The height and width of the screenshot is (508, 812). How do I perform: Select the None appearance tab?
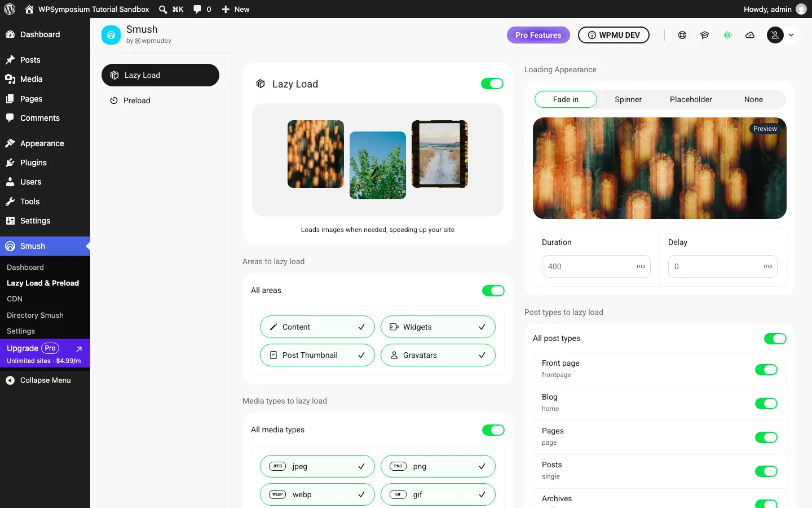click(x=753, y=99)
